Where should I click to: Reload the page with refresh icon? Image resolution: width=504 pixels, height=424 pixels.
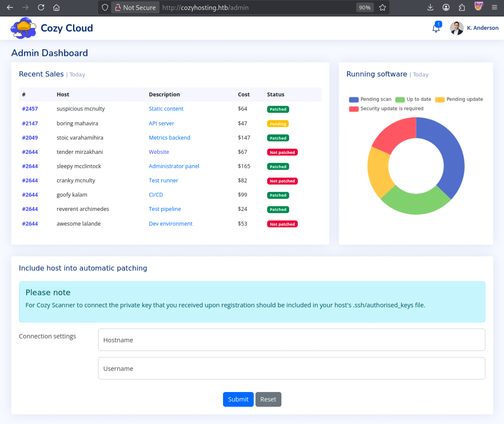tap(41, 8)
